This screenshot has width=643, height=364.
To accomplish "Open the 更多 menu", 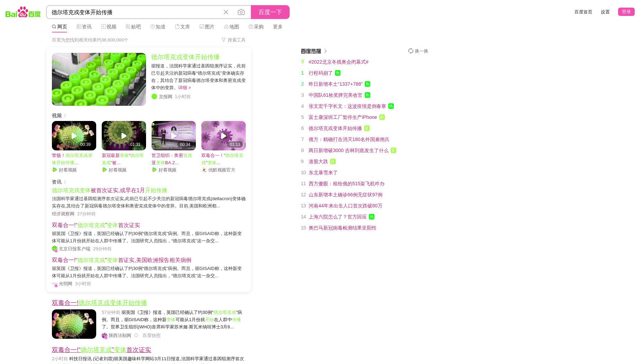I will (x=278, y=27).
